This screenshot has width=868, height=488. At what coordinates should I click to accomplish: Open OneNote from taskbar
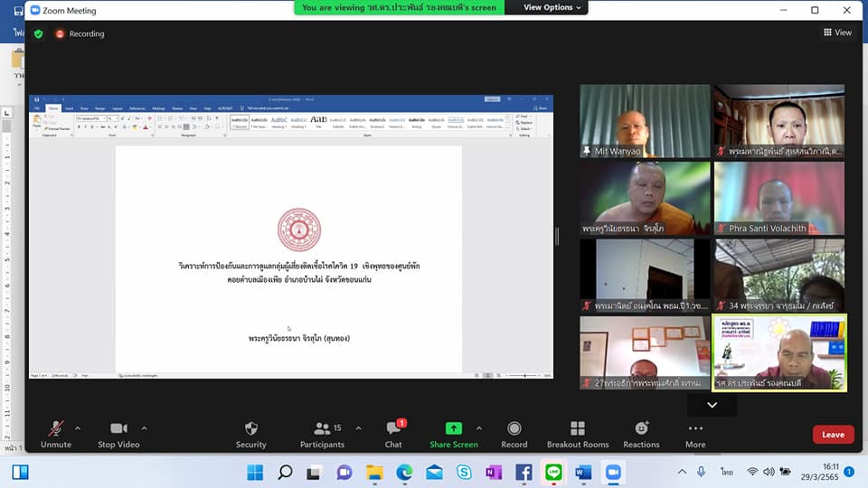(494, 472)
